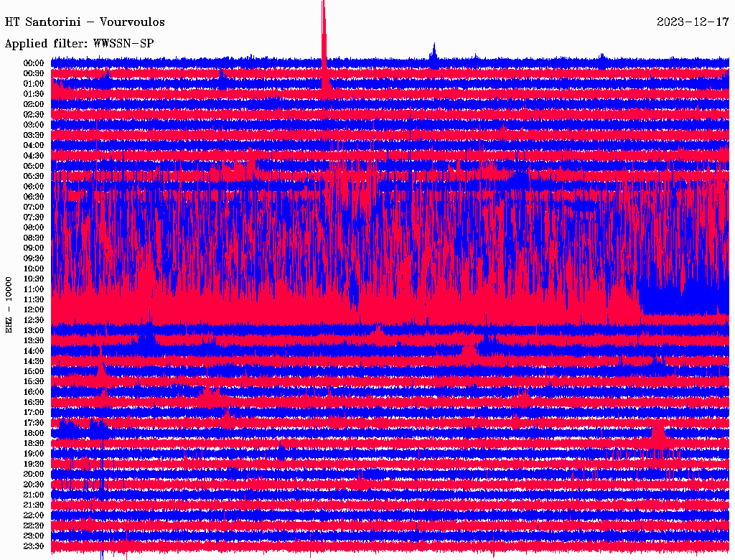Select the 00:00 time row label

pos(34,63)
